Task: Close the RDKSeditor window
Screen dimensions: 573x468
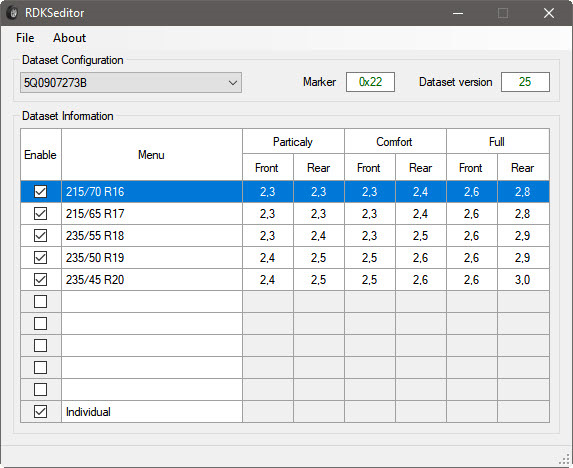Action: [x=549, y=13]
